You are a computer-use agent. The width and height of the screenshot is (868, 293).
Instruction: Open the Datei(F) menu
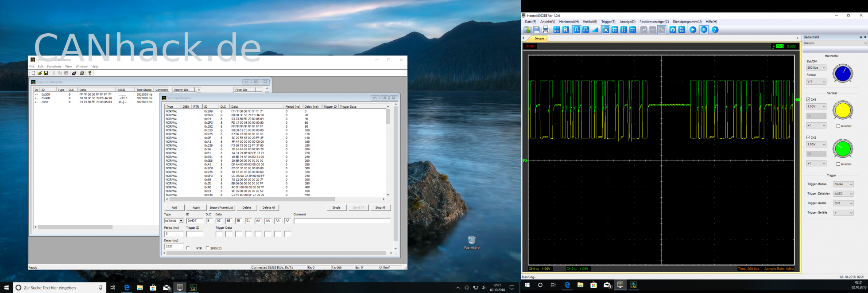click(x=531, y=22)
